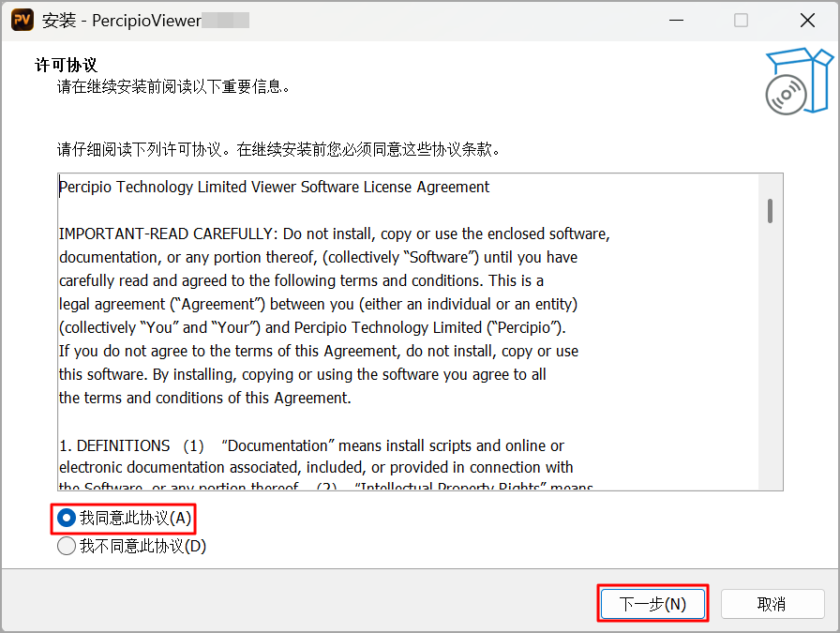Click the "取消" button

(x=772, y=604)
